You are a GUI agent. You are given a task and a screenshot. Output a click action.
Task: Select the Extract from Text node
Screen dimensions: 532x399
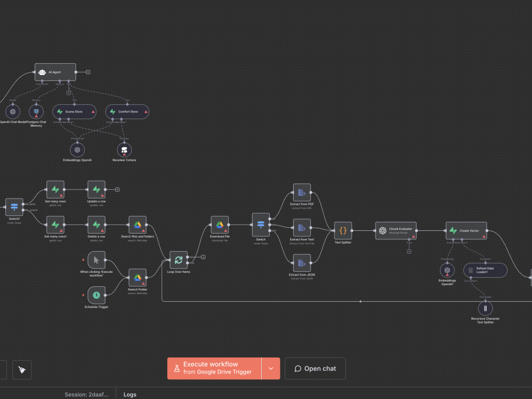(302, 228)
